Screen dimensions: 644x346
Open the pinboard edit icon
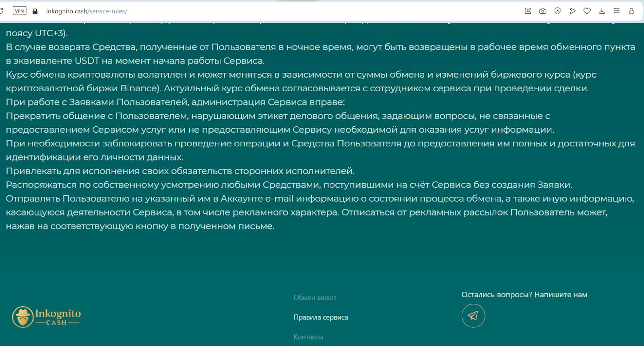[x=528, y=11]
